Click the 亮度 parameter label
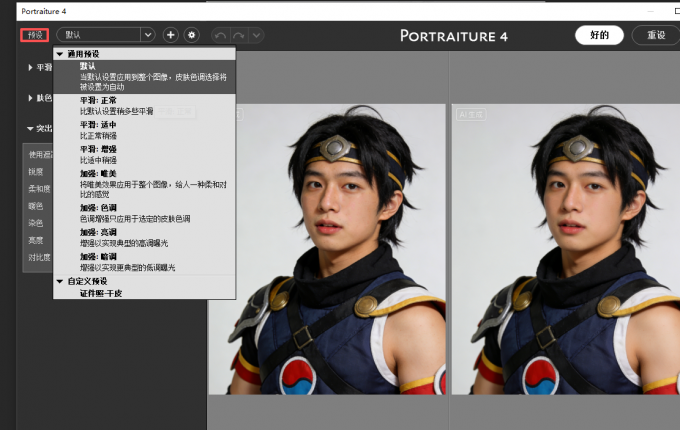This screenshot has width=680, height=430. point(36,240)
